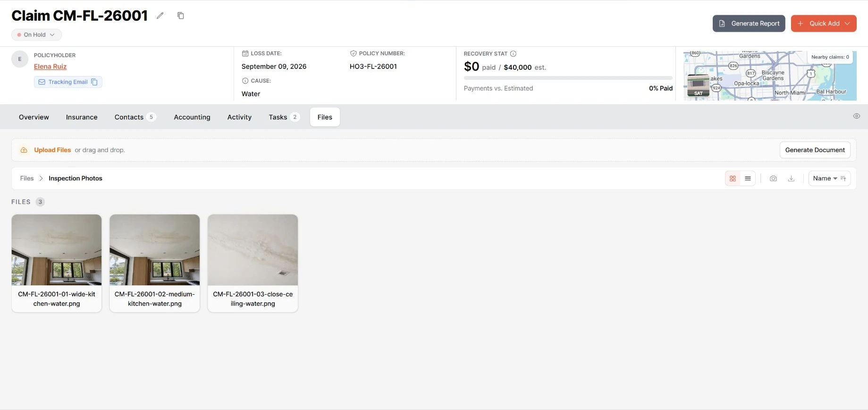
Task: Click the payments vs estimated progress bar
Action: [x=568, y=78]
